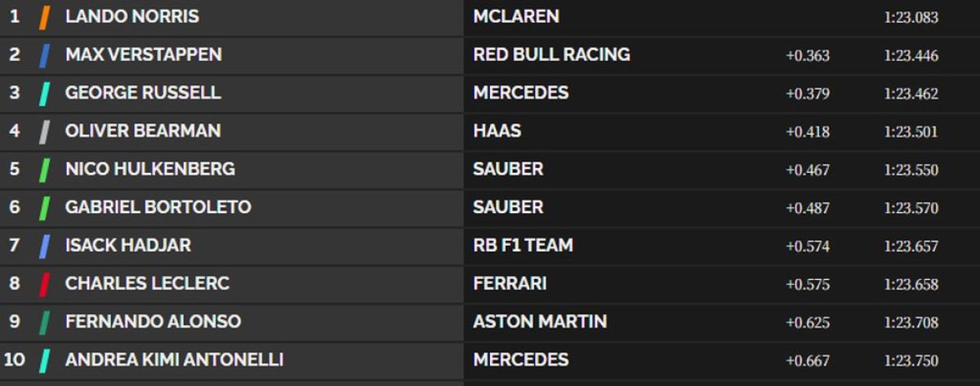Click the Aston Martin team name

(x=540, y=322)
